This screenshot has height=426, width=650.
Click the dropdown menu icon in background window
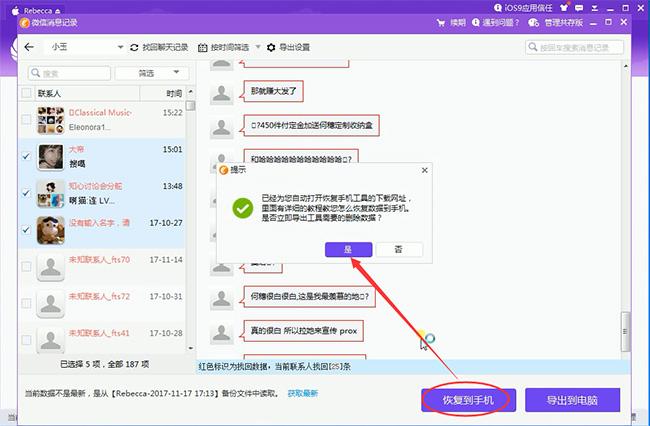click(595, 8)
